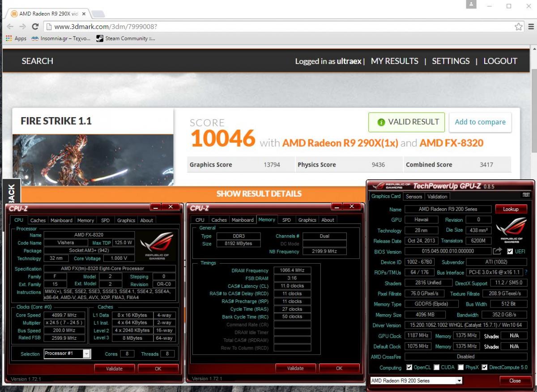Open a new Chrome tab

coord(98,14)
